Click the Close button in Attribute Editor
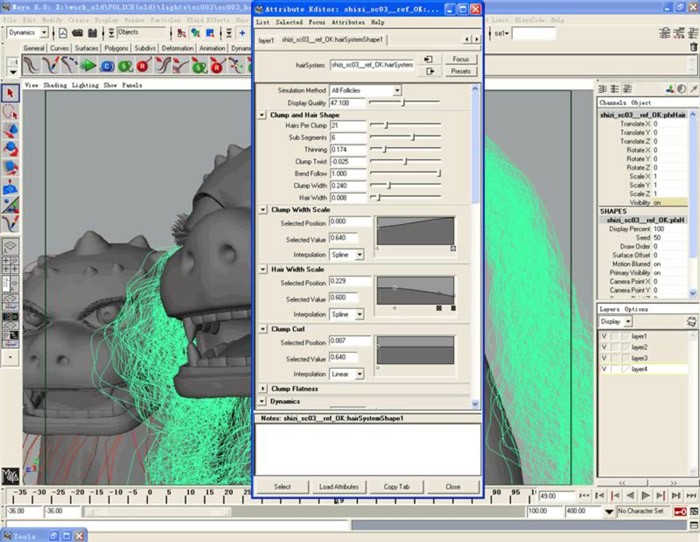Image resolution: width=700 pixels, height=542 pixels. 453,487
